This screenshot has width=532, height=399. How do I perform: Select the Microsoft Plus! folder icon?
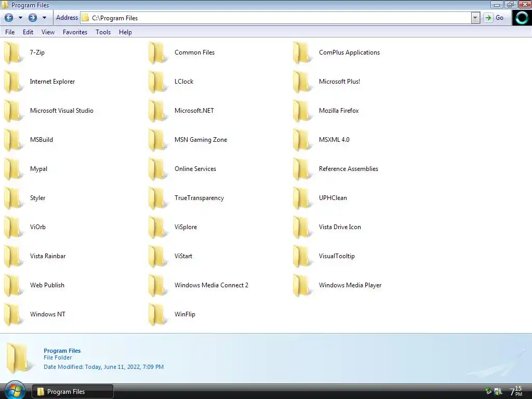[x=302, y=82]
